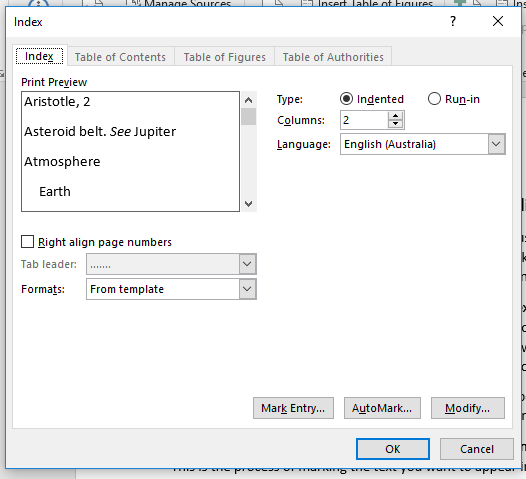Open the Modify styles button

(x=468, y=408)
